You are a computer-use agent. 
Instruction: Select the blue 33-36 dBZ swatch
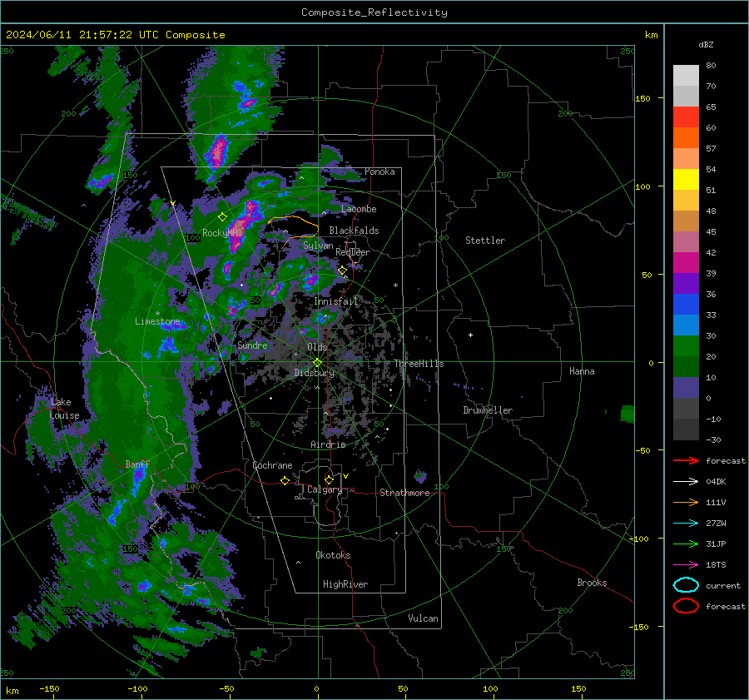tap(686, 304)
